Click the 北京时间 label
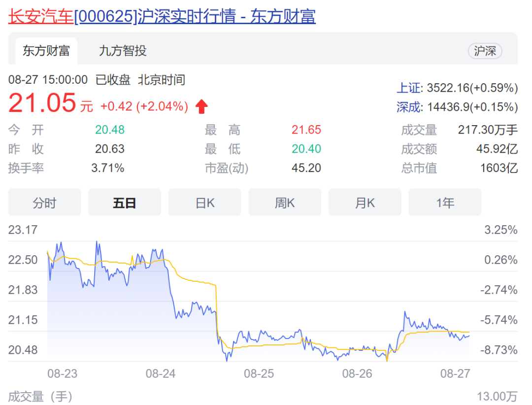The height and width of the screenshot is (405, 532). pyautogui.click(x=162, y=80)
